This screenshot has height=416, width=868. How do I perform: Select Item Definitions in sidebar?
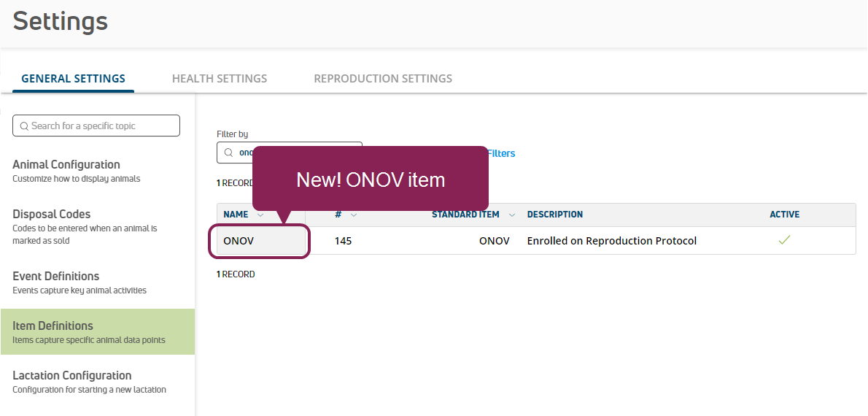[x=98, y=332]
